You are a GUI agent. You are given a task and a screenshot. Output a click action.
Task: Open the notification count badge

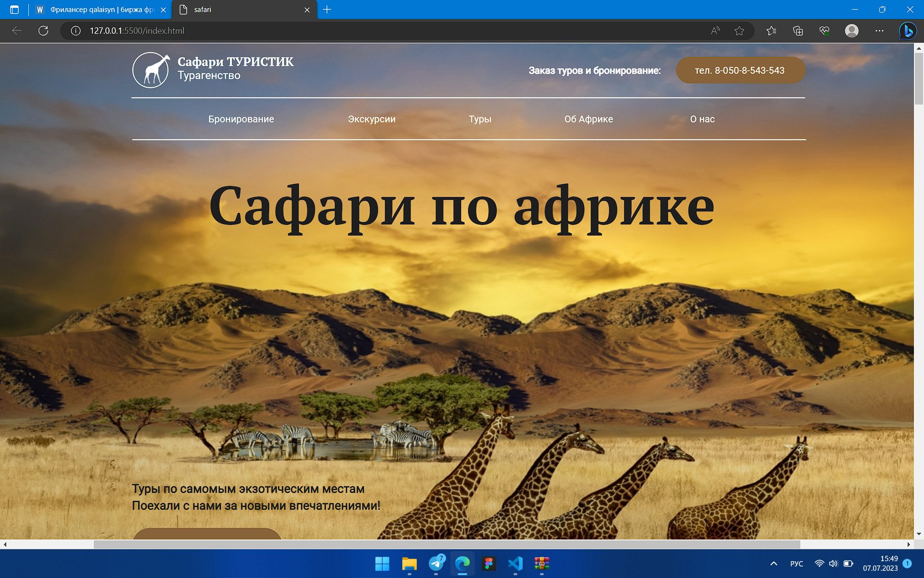[907, 563]
